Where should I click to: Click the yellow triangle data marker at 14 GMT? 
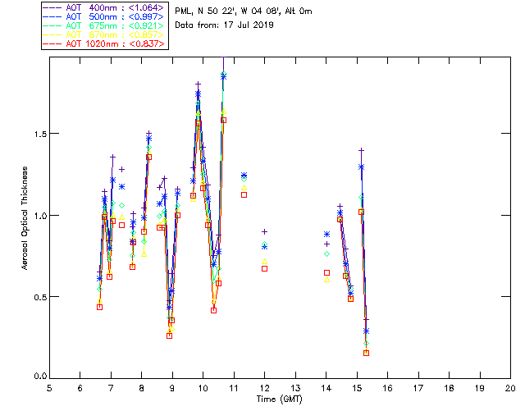pyautogui.click(x=326, y=280)
